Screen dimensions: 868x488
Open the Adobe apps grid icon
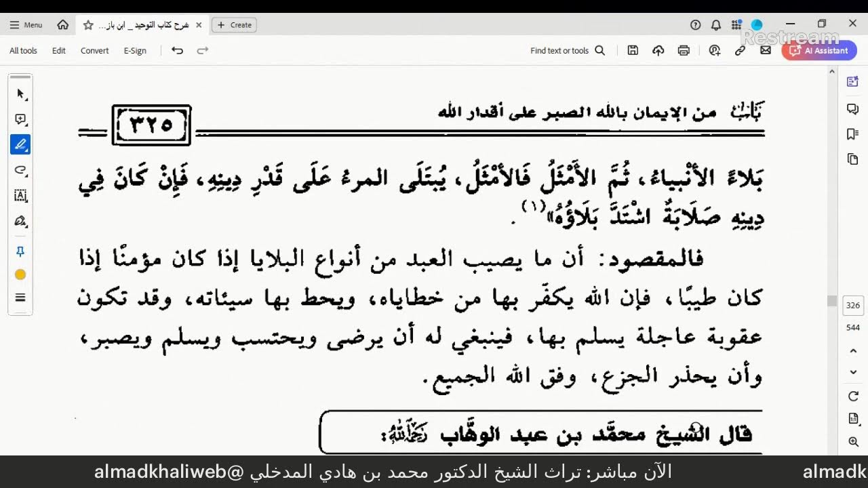[x=736, y=25]
